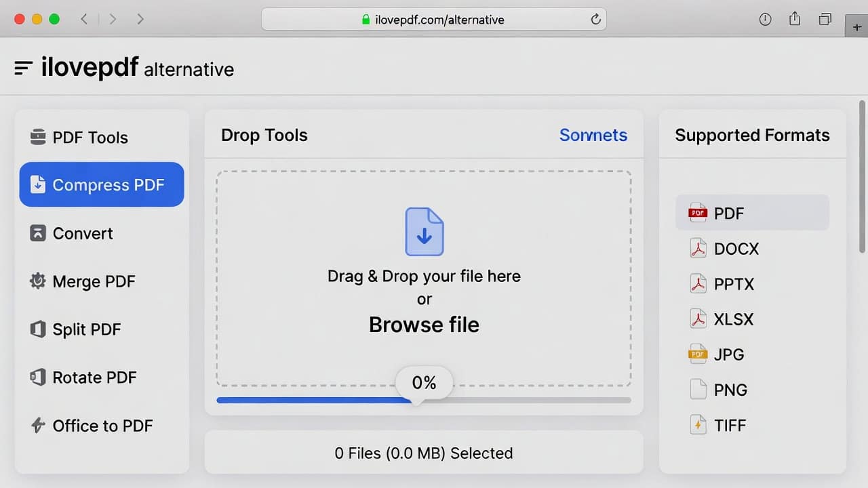Reload the page from the address bar

[596, 20]
